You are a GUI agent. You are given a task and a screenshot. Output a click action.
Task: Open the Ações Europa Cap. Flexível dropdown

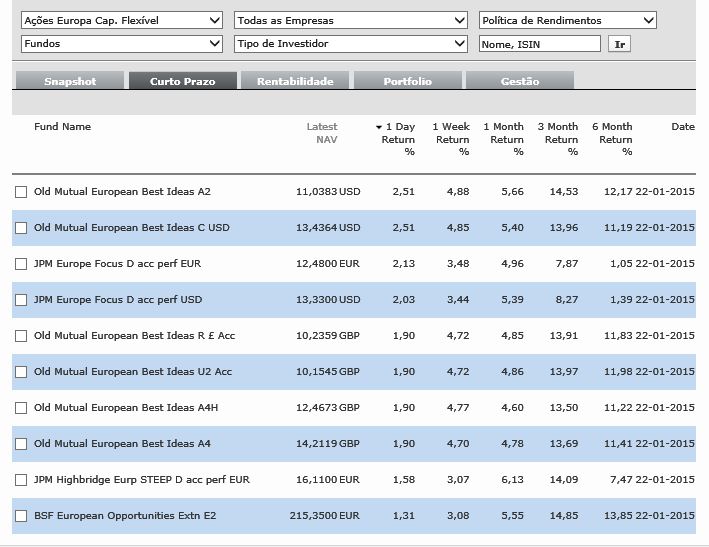coord(122,20)
